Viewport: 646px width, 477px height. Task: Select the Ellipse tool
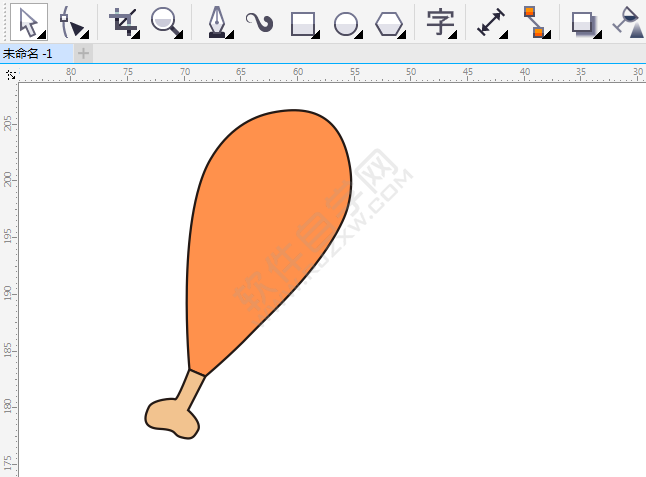[x=347, y=24]
